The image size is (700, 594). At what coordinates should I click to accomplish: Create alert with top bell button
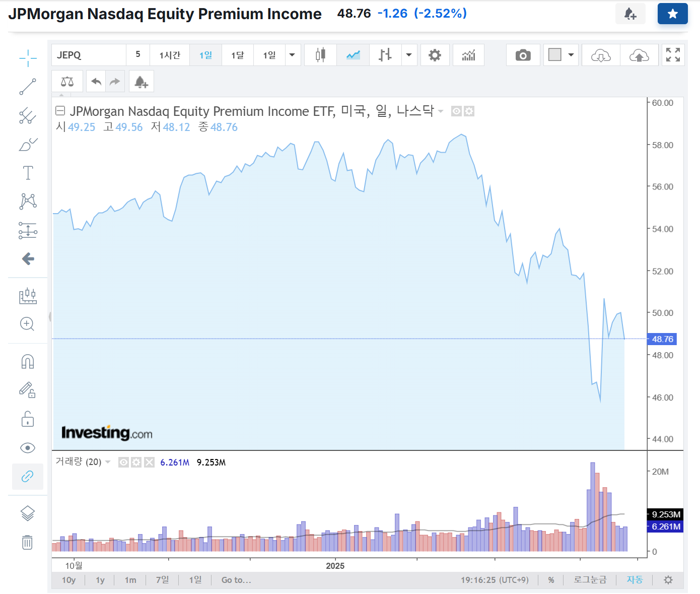[631, 14]
